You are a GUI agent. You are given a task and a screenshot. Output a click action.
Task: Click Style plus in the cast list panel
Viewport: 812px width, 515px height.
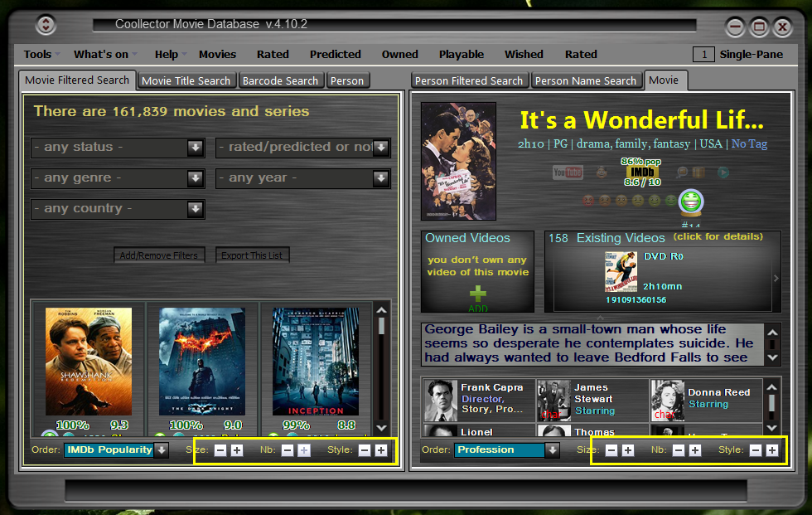772,450
